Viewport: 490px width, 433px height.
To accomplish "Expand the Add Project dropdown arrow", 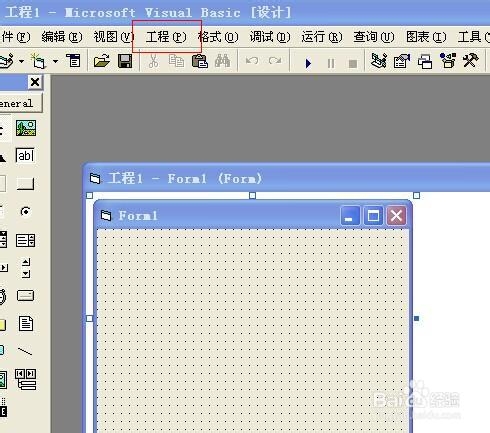I will (22, 61).
